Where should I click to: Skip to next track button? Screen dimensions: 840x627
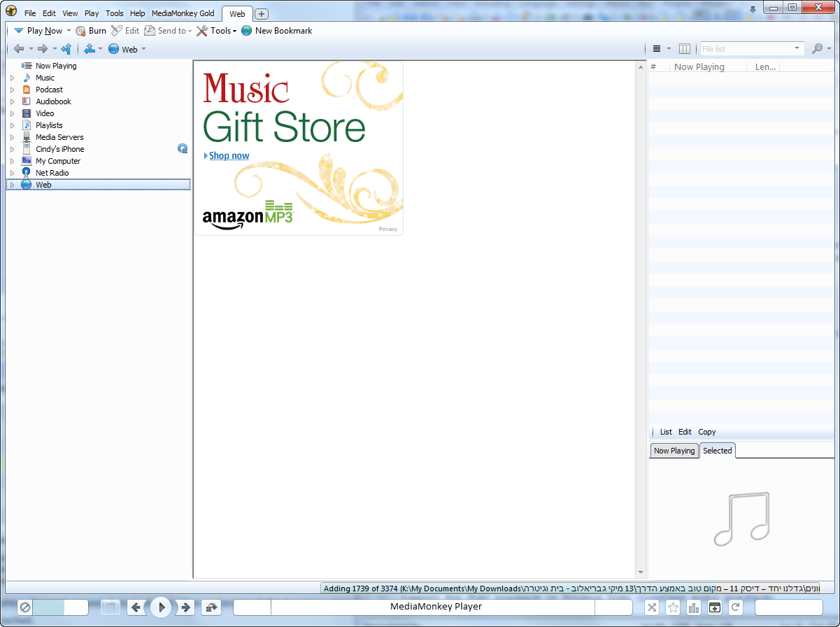185,607
